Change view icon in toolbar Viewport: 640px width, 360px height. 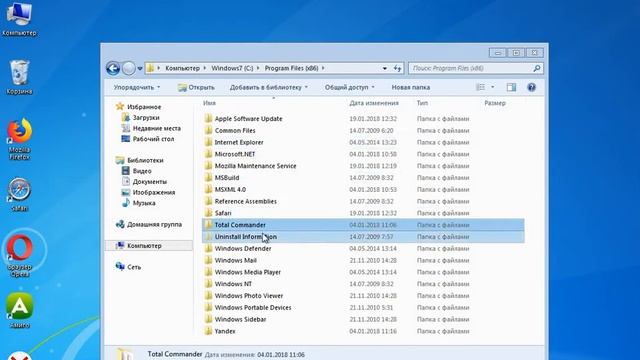(x=481, y=87)
